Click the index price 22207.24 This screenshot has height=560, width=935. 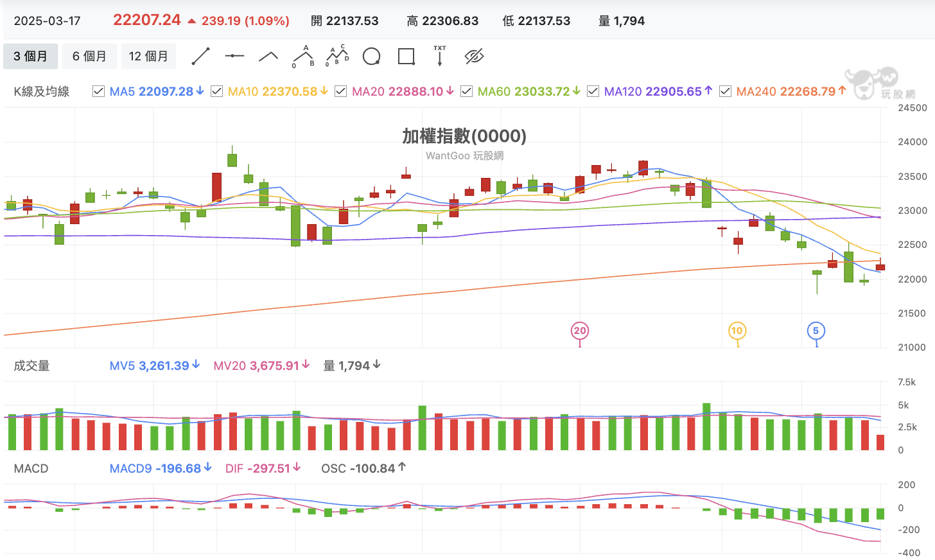pyautogui.click(x=147, y=20)
